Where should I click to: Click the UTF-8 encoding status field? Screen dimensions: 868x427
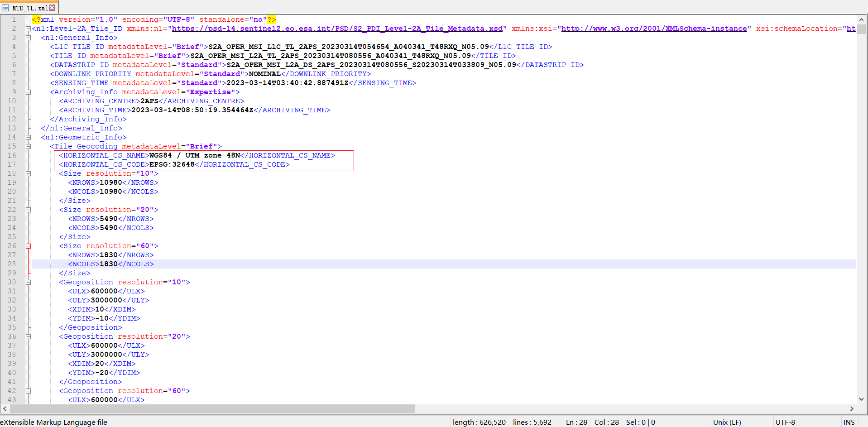pyautogui.click(x=785, y=422)
